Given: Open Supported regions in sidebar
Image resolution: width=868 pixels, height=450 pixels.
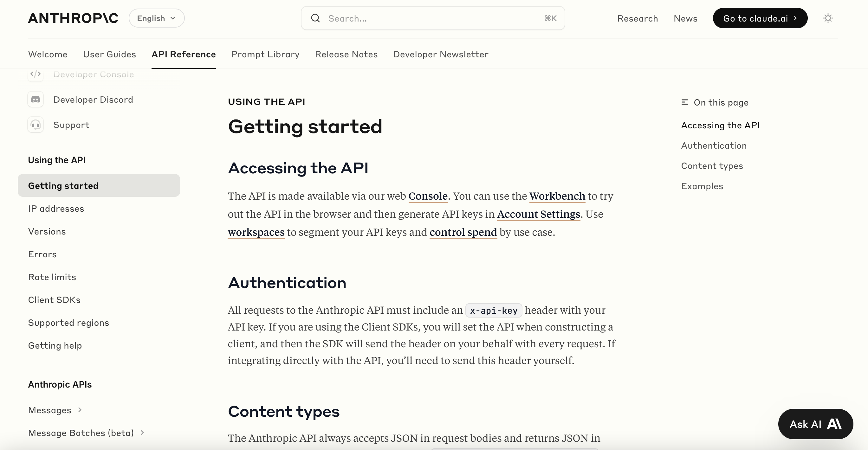Looking at the screenshot, I should click(x=68, y=323).
